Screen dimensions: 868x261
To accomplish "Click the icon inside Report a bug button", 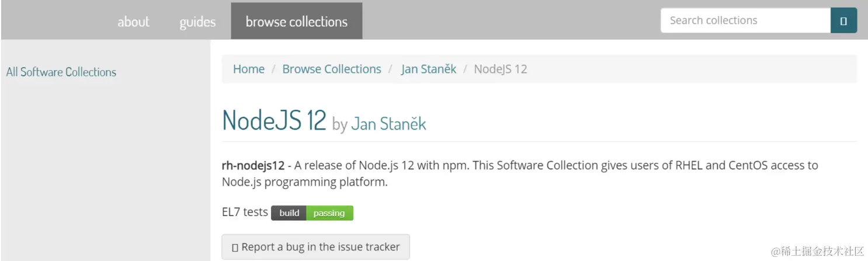I will pos(235,248).
